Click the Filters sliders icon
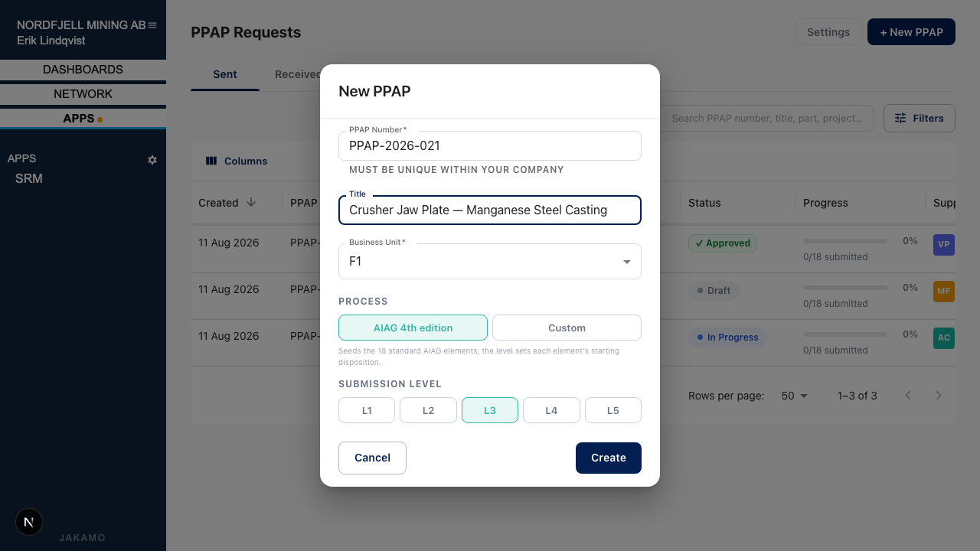The image size is (980, 551). pyautogui.click(x=900, y=118)
